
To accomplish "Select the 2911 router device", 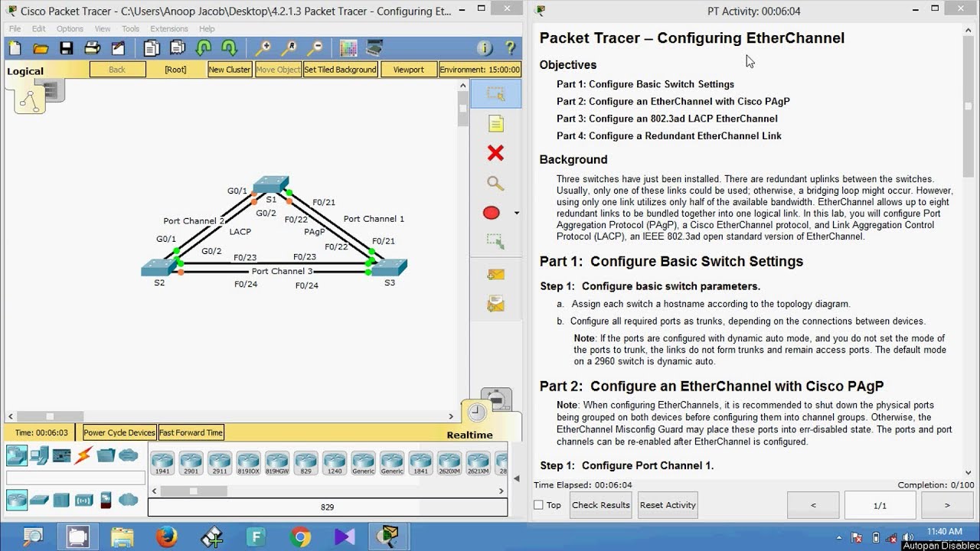I will pyautogui.click(x=220, y=463).
